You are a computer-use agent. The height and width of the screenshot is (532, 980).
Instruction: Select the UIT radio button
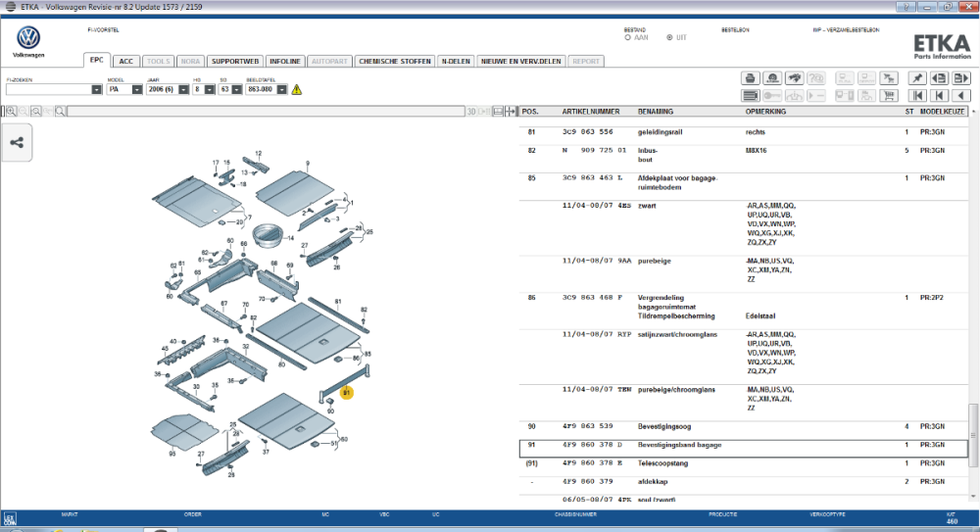669,37
